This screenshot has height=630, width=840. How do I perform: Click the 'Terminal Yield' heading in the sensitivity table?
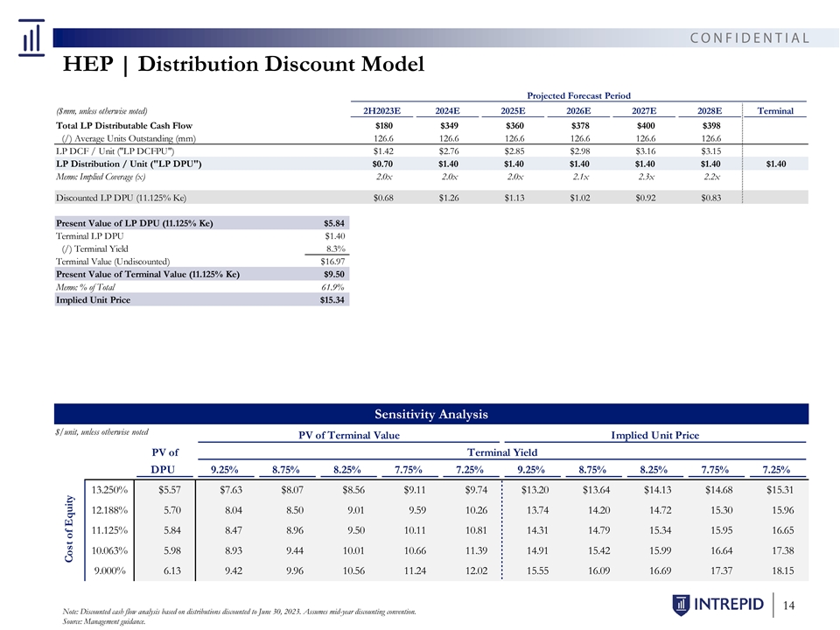pyautogui.click(x=502, y=452)
